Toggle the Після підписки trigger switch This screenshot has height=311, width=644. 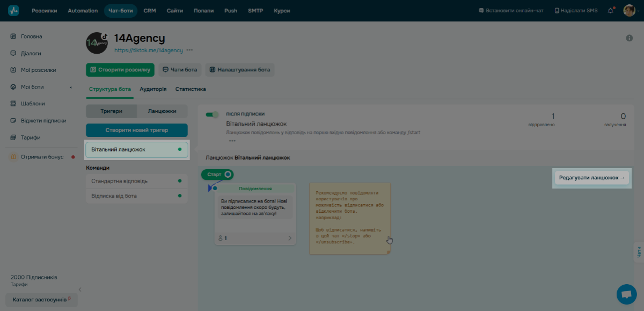pos(213,114)
